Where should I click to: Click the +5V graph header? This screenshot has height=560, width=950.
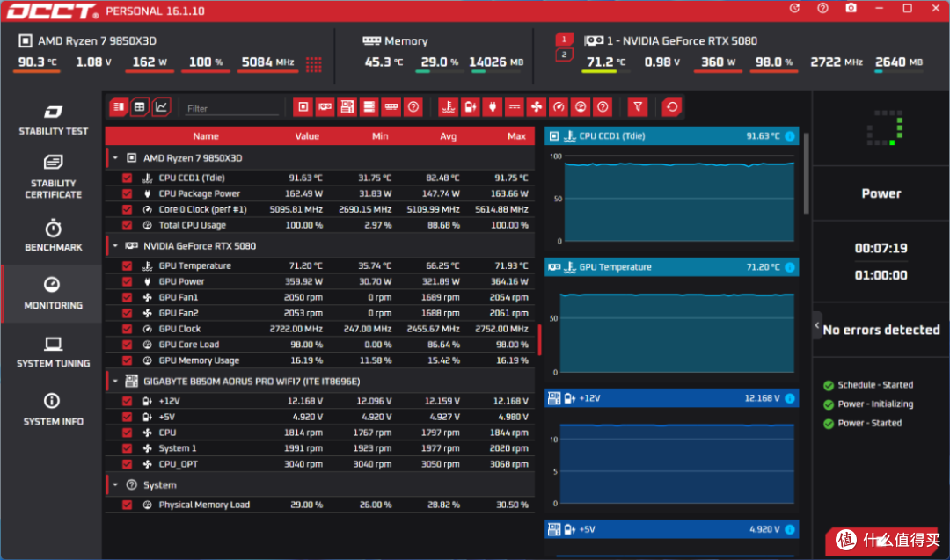coord(671,529)
